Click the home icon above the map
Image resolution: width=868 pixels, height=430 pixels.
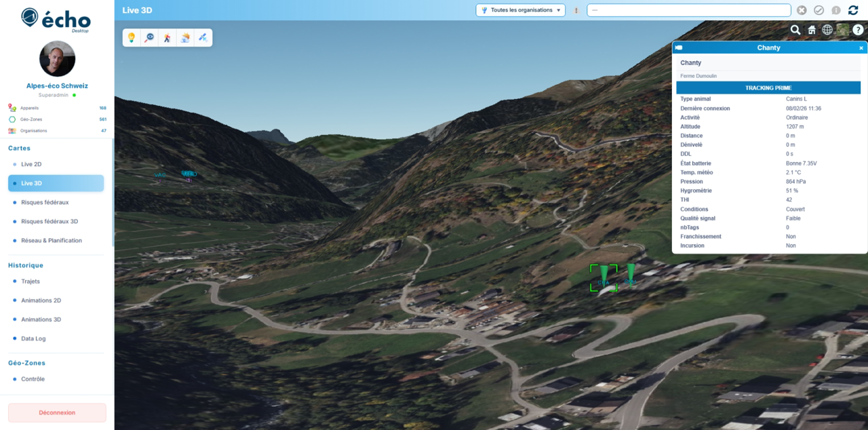(811, 30)
